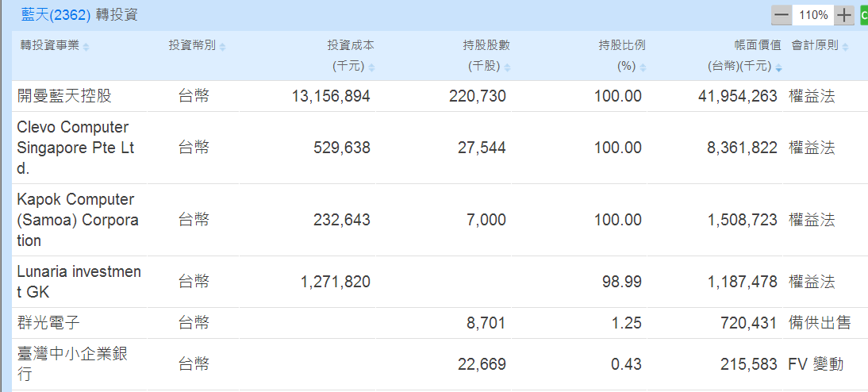The image size is (868, 392).
Task: Sort by 持股股數 column arrow
Action: pyautogui.click(x=507, y=67)
